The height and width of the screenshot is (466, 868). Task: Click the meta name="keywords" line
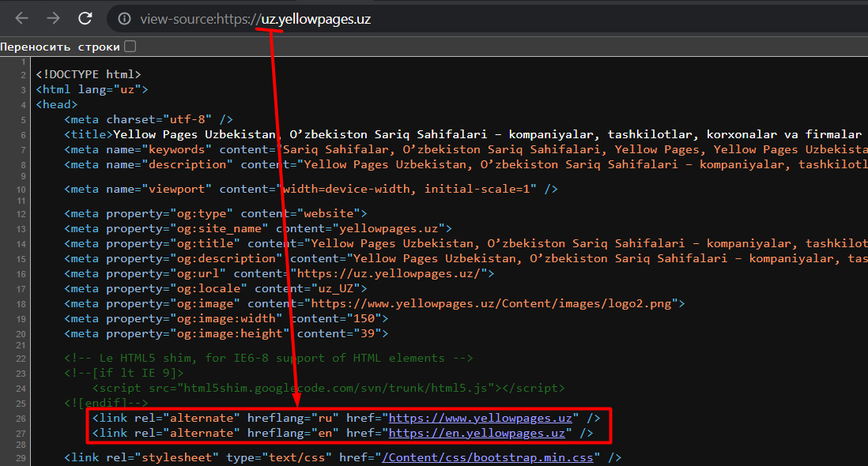[x=466, y=149]
